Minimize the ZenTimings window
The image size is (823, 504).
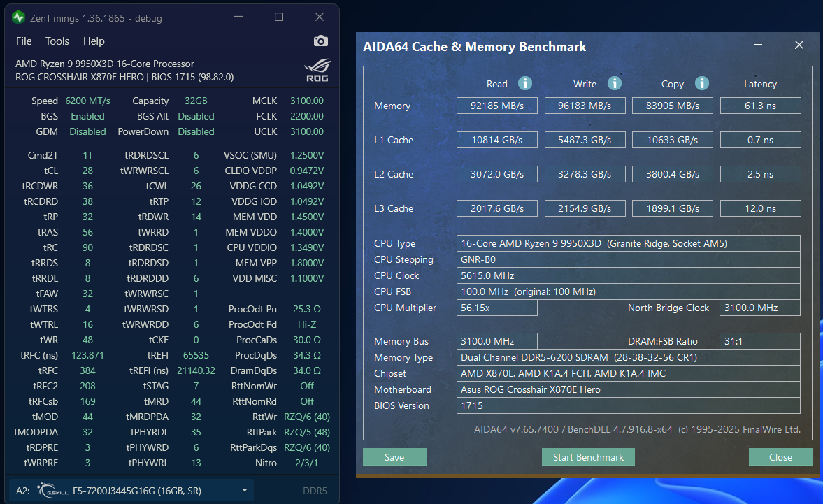pos(238,17)
